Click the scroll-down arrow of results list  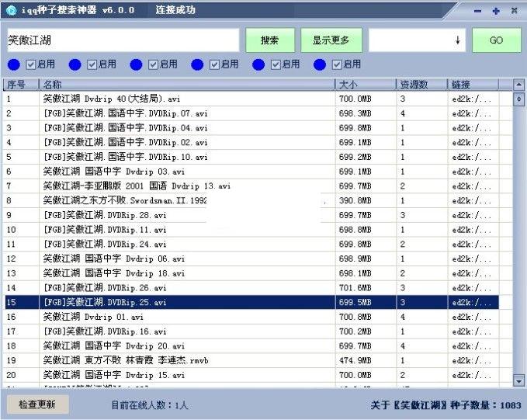519,380
